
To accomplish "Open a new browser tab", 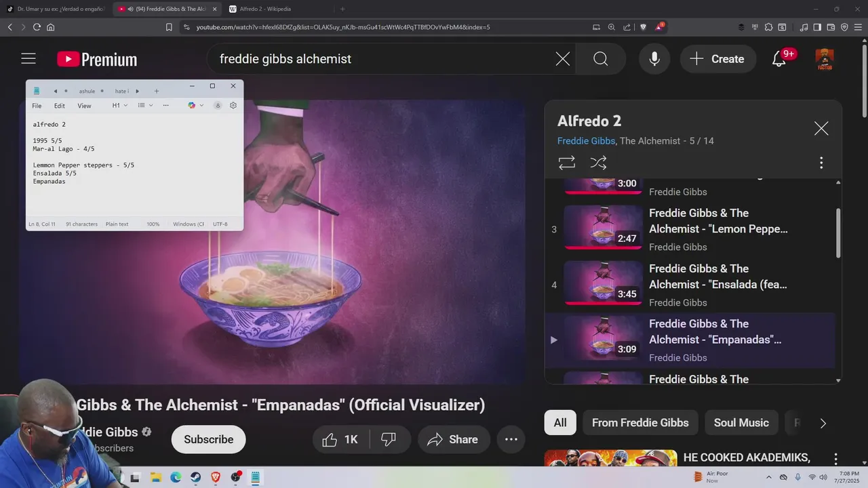I will pos(342,9).
